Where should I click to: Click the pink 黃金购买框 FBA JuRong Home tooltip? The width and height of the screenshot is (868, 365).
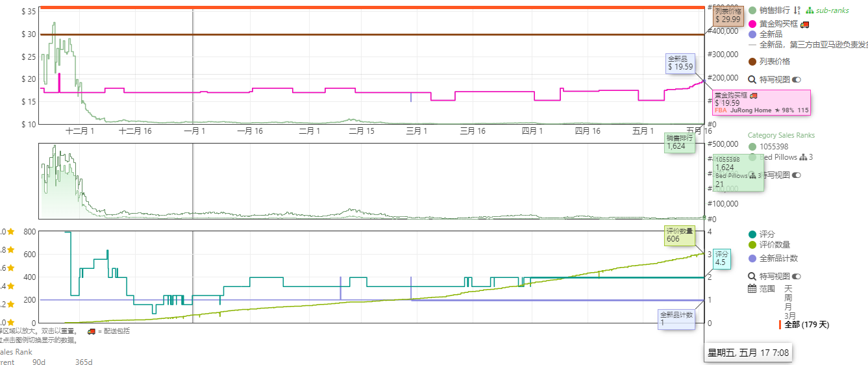pos(762,103)
